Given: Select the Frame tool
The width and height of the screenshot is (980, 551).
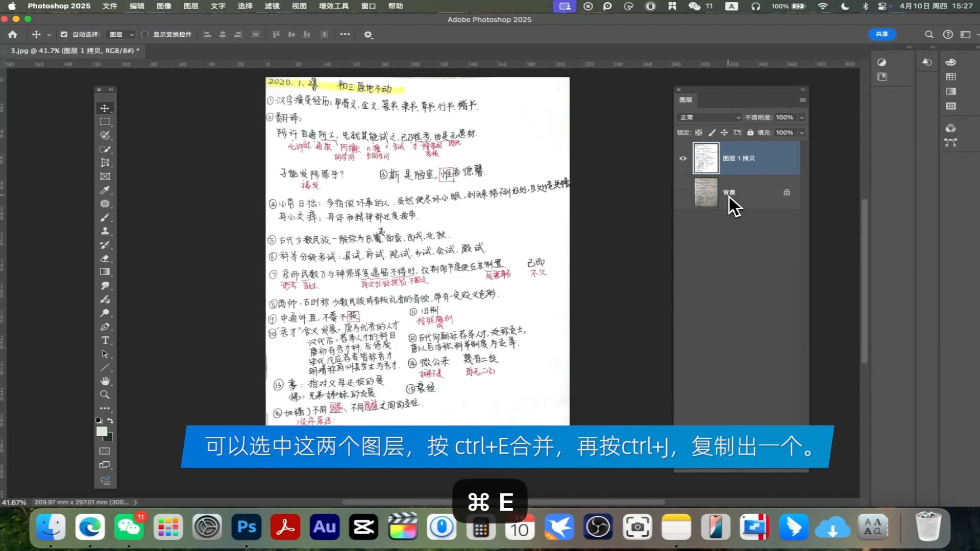Looking at the screenshot, I should pos(105,177).
